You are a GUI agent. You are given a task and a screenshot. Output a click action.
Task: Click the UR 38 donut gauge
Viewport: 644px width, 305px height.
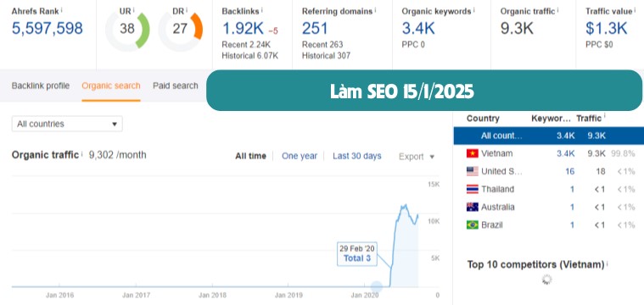tap(127, 30)
